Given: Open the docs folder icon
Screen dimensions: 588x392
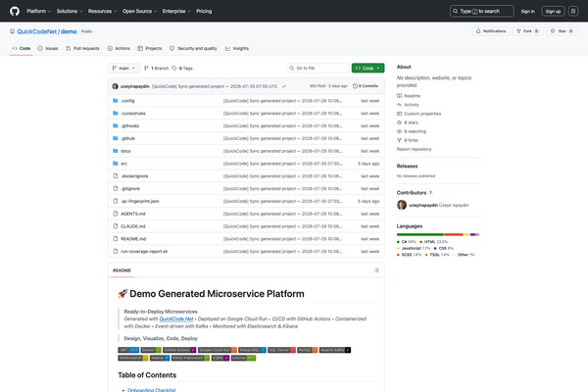Looking at the screenshot, I should tap(116, 151).
